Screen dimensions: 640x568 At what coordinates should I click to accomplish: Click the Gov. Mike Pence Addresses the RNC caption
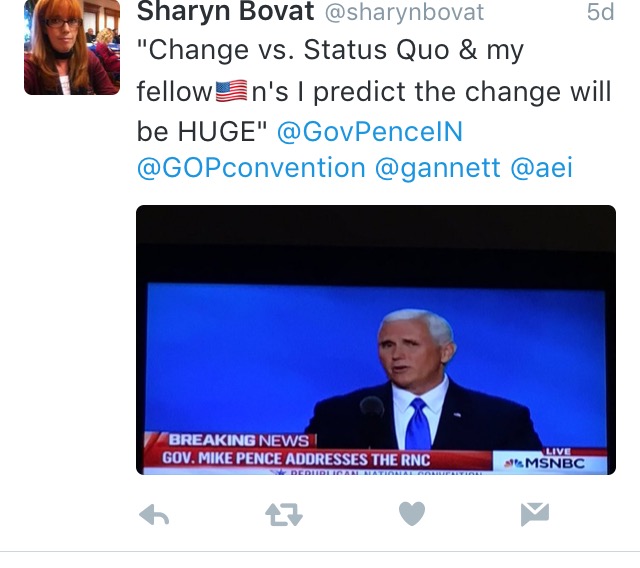[x=296, y=459]
